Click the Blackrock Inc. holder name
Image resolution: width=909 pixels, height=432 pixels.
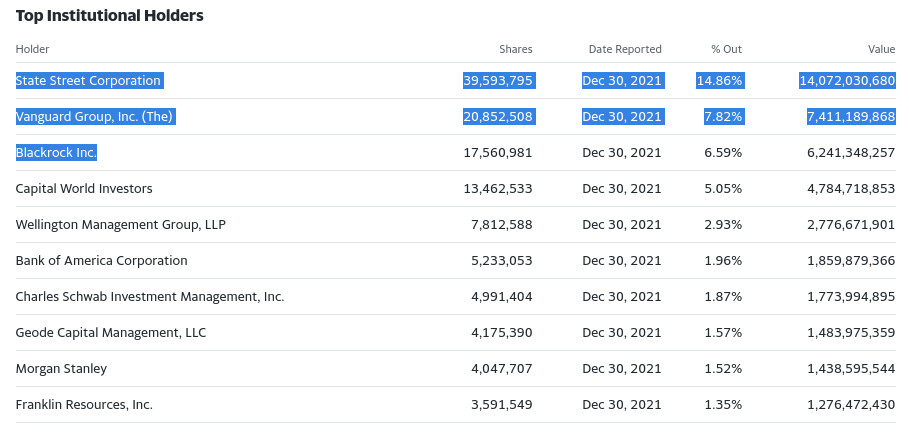point(56,153)
